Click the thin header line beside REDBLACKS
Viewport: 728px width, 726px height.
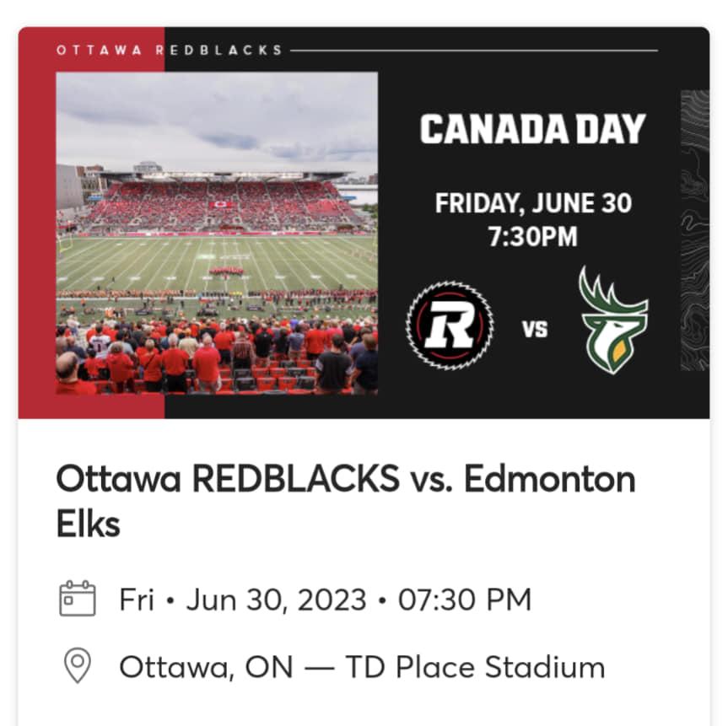[474, 50]
